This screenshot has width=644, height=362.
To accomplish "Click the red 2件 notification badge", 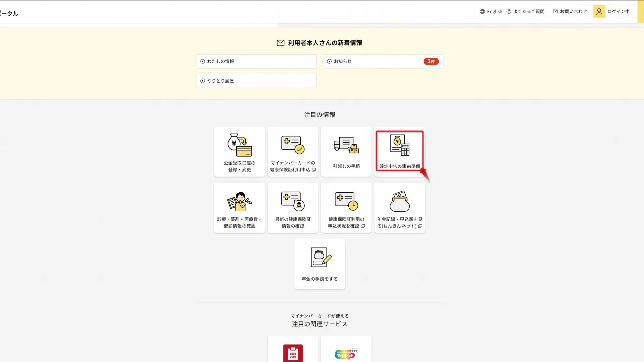I will click(x=431, y=61).
